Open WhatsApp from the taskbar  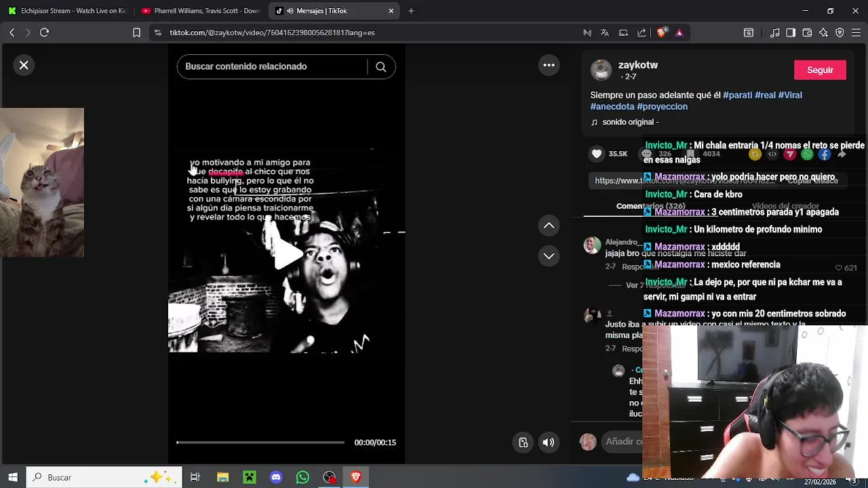pyautogui.click(x=302, y=477)
